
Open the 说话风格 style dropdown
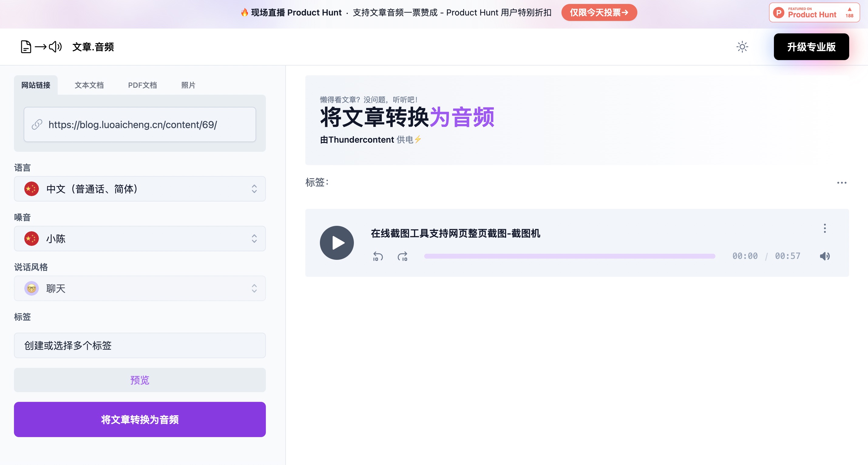click(140, 288)
